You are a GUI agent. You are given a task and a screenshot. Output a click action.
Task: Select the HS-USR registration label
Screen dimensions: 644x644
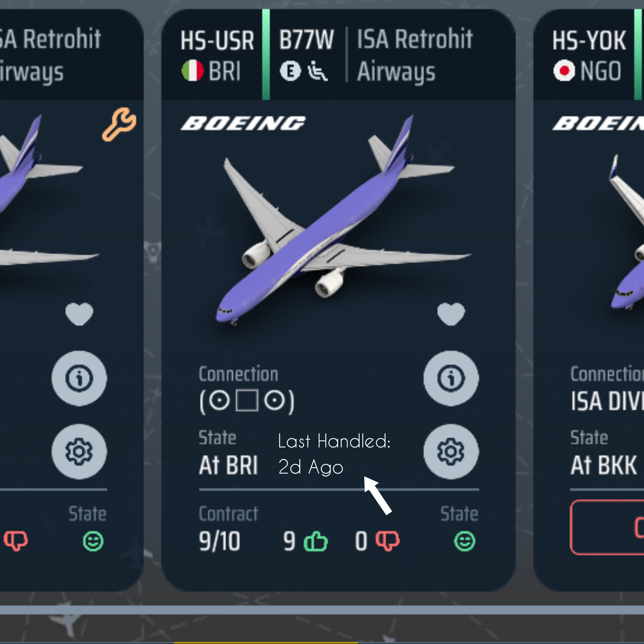point(217,40)
